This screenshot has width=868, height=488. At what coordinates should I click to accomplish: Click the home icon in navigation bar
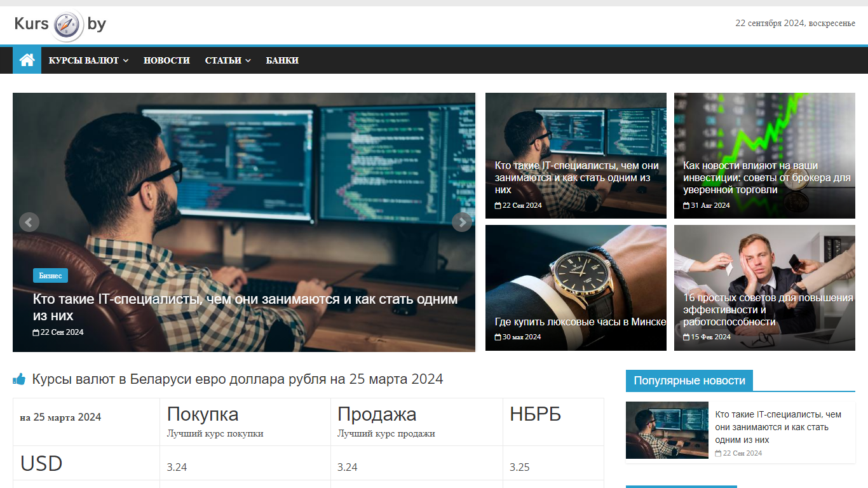[x=27, y=60]
